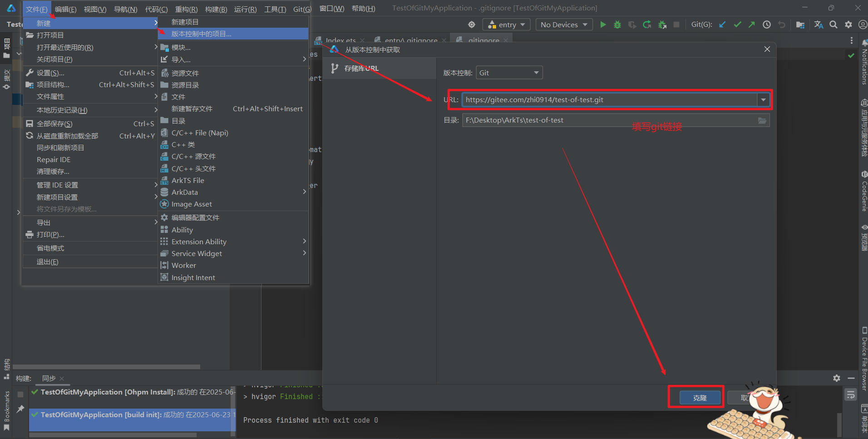Viewport: 868px width, 439px height.
Task: Click the Git commit checkmark icon
Action: pos(737,25)
